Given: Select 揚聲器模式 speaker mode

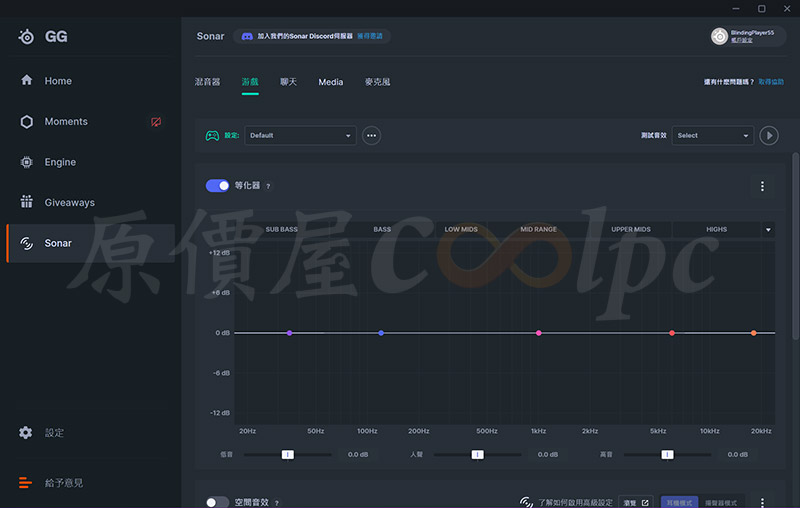Looking at the screenshot, I should pos(721,502).
